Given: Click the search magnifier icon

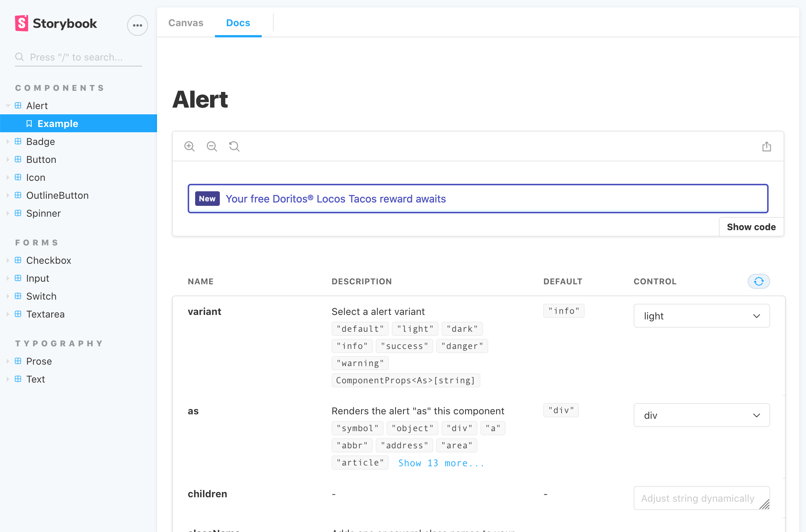Looking at the screenshot, I should click(x=19, y=57).
